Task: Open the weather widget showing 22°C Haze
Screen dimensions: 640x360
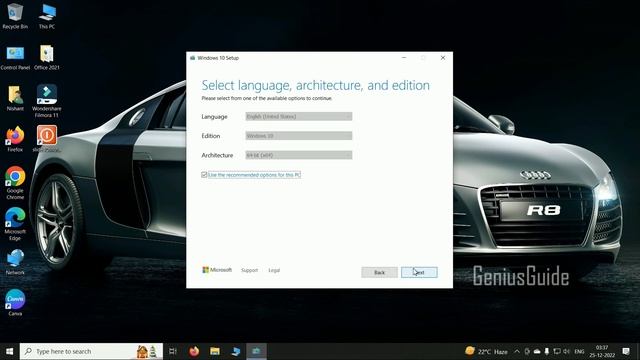Action: click(486, 351)
